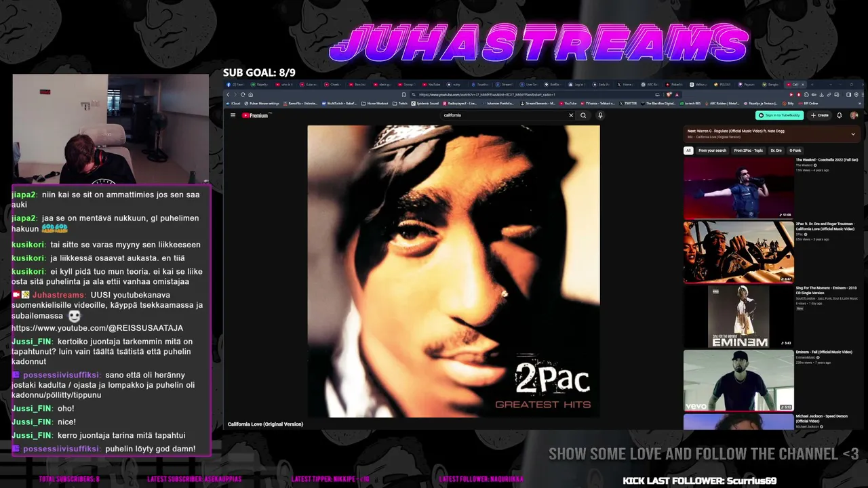Open Eminem Sing For The Moment thumbnail
The width and height of the screenshot is (868, 488).
[x=738, y=317]
